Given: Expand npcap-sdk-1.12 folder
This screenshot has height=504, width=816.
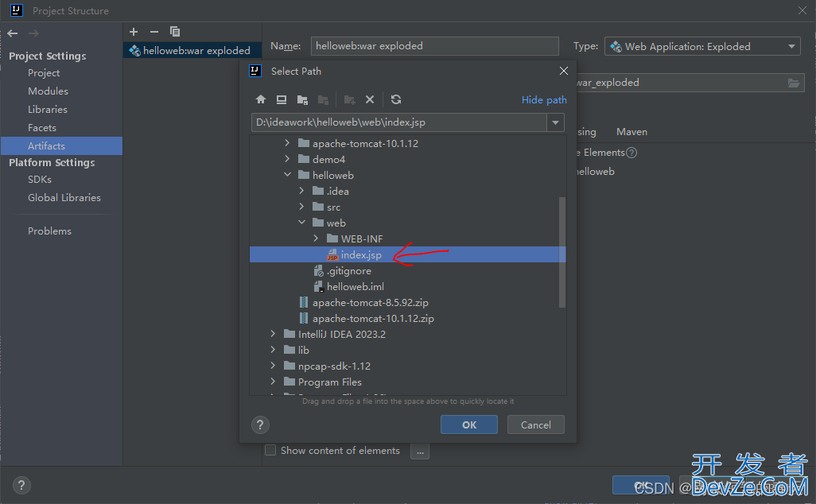Looking at the screenshot, I should click(x=273, y=366).
